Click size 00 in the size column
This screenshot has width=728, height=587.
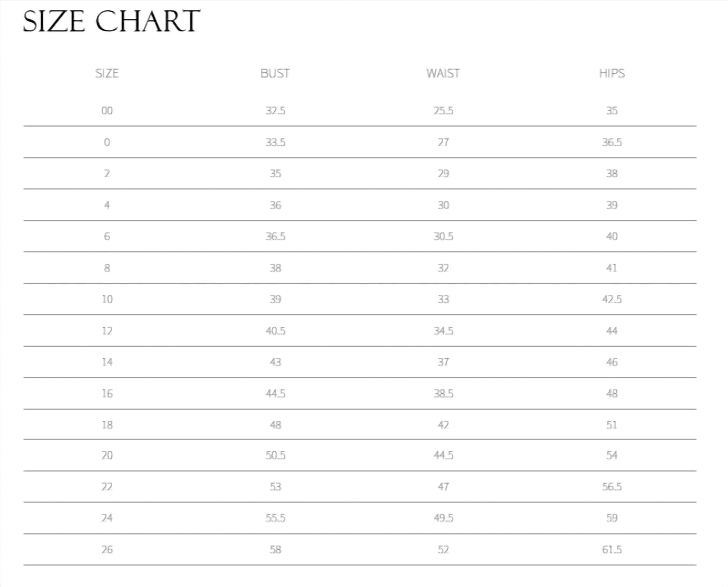pos(107,111)
